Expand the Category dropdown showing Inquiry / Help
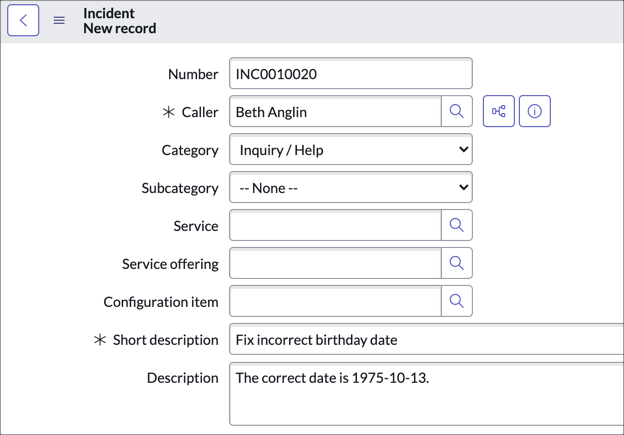Image resolution: width=624 pixels, height=435 pixels. click(x=351, y=150)
